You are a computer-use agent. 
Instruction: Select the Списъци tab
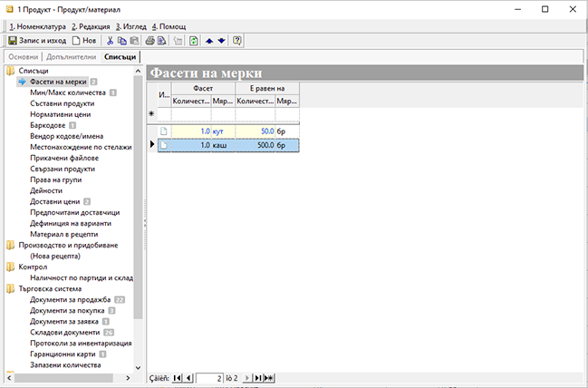pyautogui.click(x=120, y=57)
